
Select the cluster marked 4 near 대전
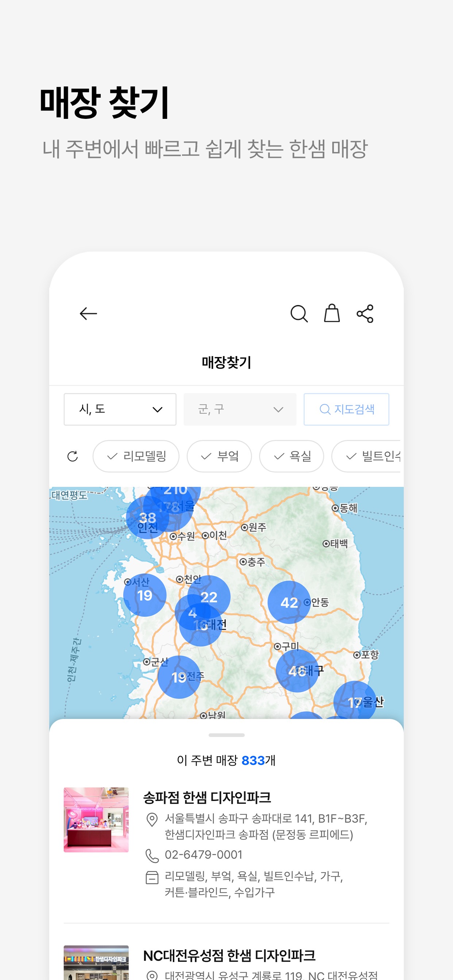192,612
